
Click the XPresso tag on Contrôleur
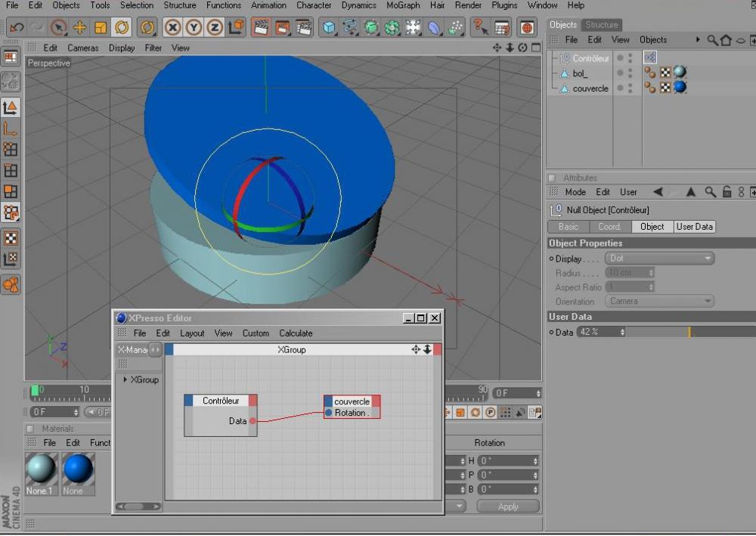650,57
